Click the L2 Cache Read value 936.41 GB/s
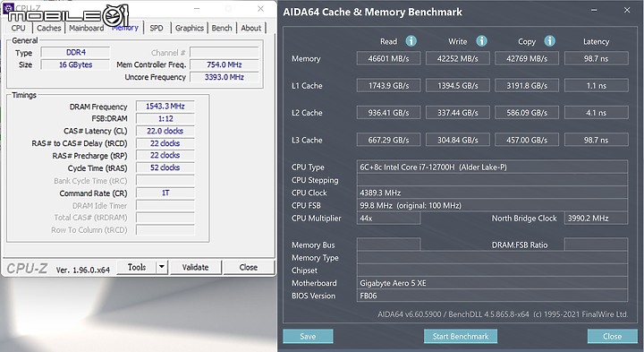This screenshot has height=352, width=644. (x=388, y=112)
